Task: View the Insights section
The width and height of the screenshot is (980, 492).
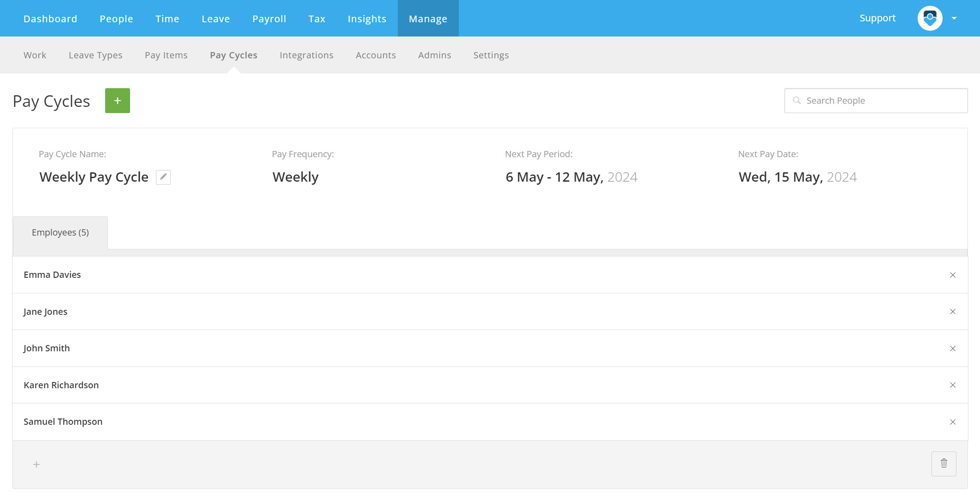Action: pyautogui.click(x=367, y=19)
